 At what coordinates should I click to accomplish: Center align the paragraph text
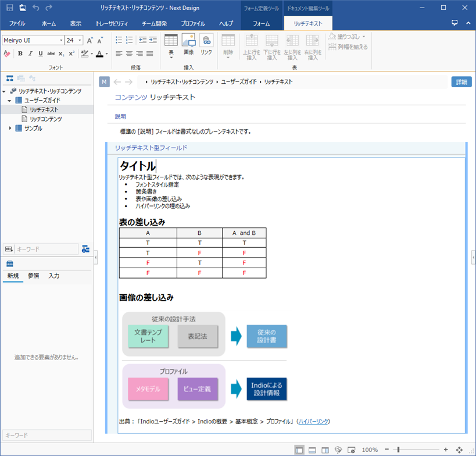point(129,54)
